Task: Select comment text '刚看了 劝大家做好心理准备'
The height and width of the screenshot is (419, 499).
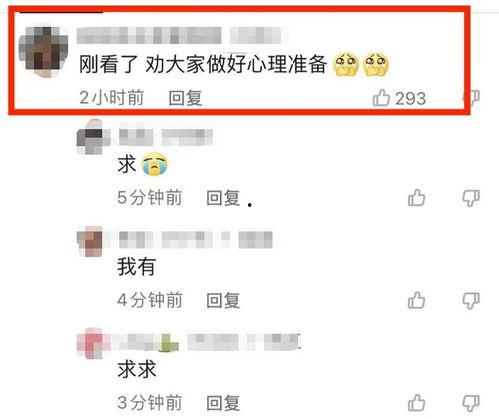Action: click(x=203, y=64)
